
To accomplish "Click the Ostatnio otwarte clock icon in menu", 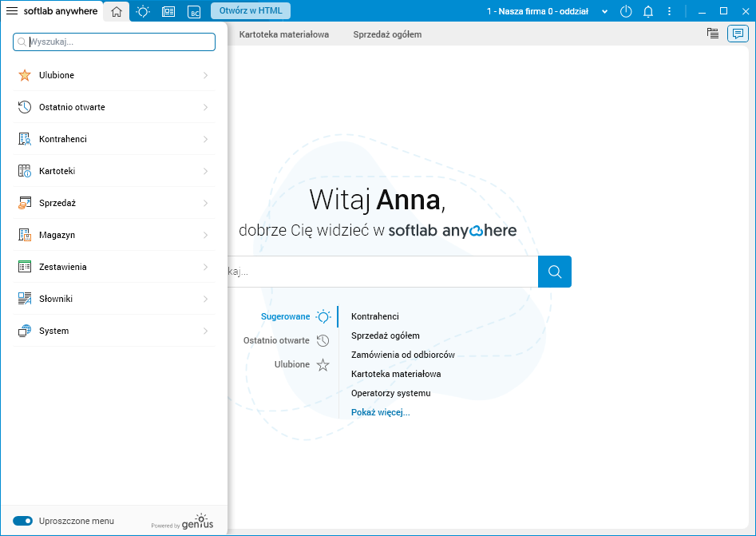I will click(25, 107).
